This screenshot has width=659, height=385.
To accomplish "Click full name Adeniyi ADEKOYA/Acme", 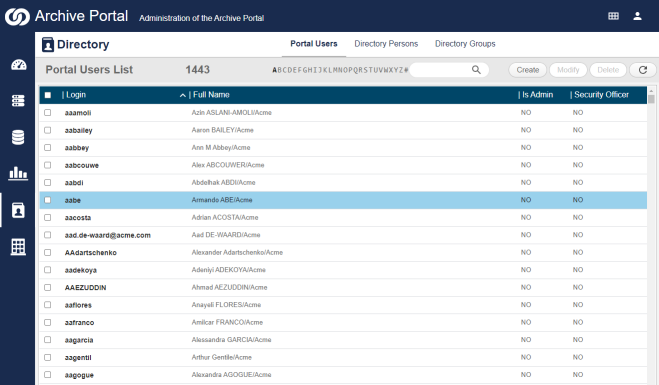I will 229,270.
